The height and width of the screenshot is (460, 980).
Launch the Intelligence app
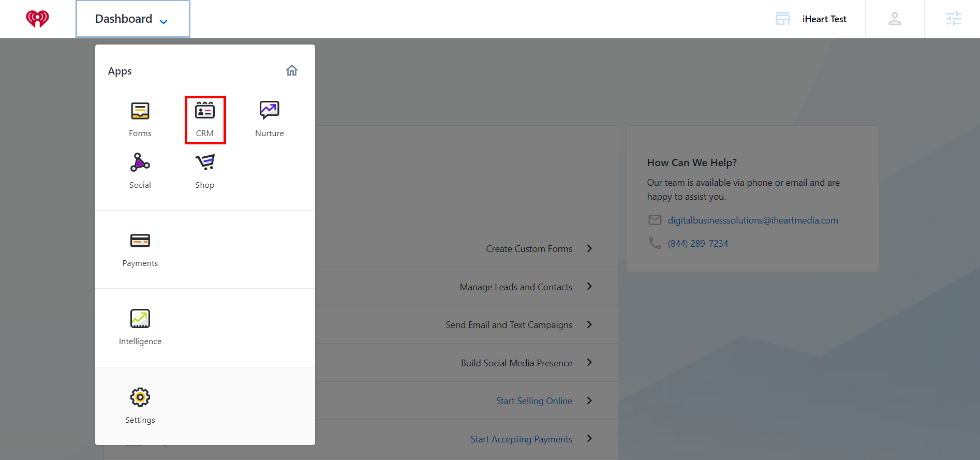(x=140, y=328)
